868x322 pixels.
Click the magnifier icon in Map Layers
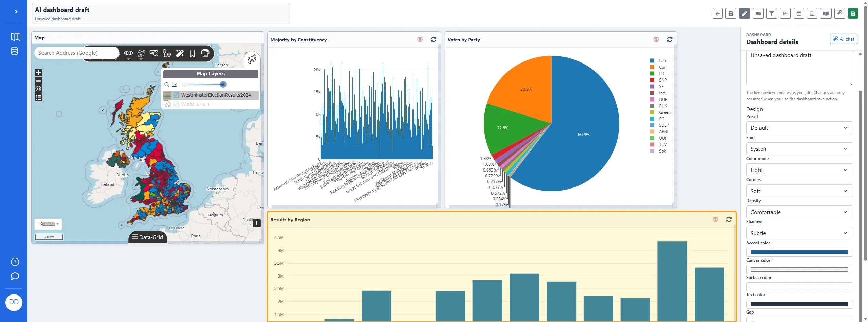[x=167, y=85]
